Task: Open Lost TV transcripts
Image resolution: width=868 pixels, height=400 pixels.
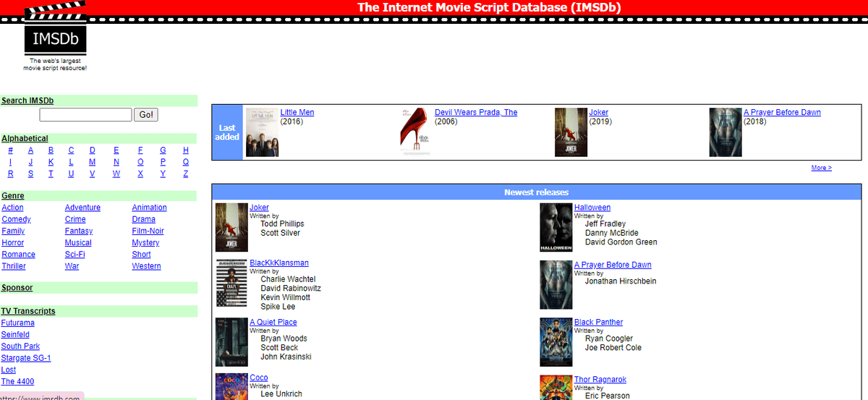Action: (9, 369)
